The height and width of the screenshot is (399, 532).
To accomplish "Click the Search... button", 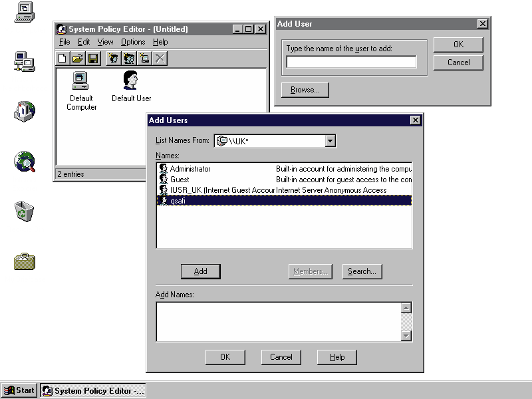I will pos(362,271).
